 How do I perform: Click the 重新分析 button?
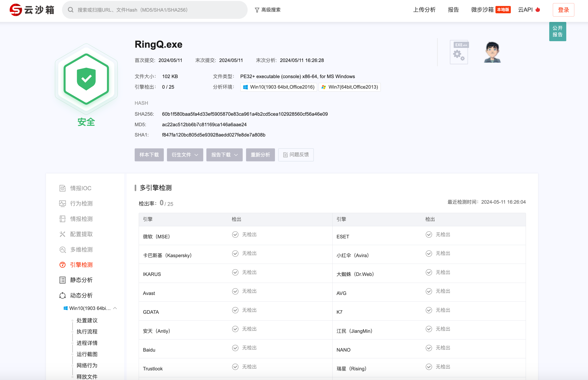pyautogui.click(x=260, y=155)
